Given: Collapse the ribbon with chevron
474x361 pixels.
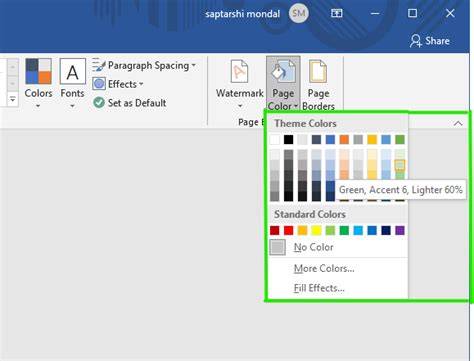Looking at the screenshot, I should click(458, 124).
